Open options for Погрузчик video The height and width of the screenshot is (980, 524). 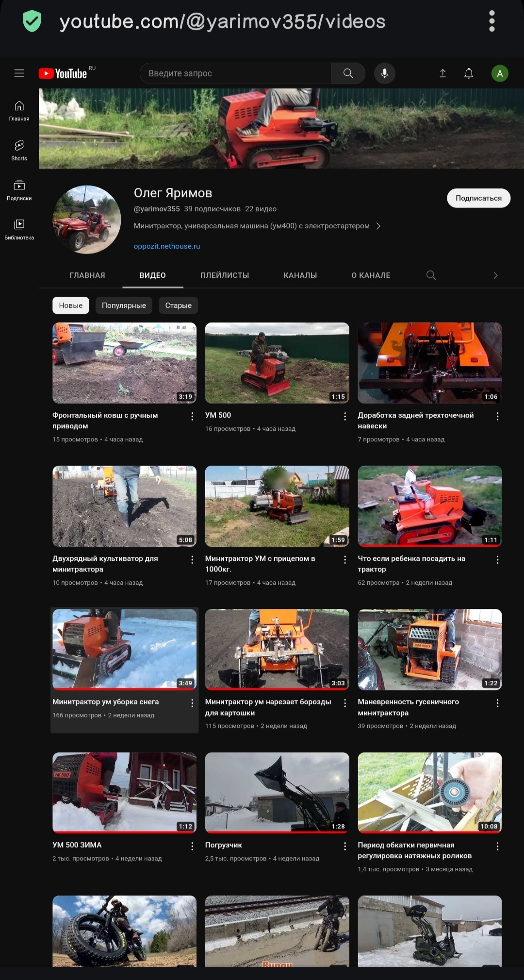click(x=345, y=846)
